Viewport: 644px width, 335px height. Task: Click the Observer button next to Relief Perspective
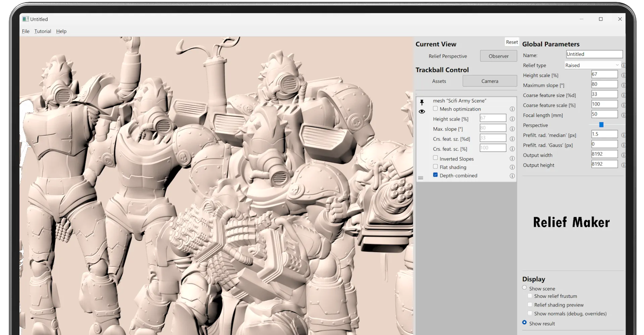[498, 56]
